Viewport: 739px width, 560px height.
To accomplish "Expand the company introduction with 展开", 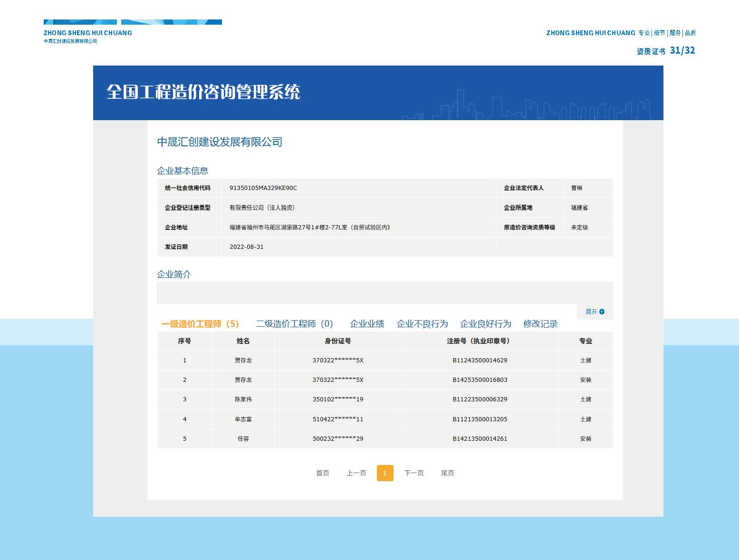I will coord(591,312).
